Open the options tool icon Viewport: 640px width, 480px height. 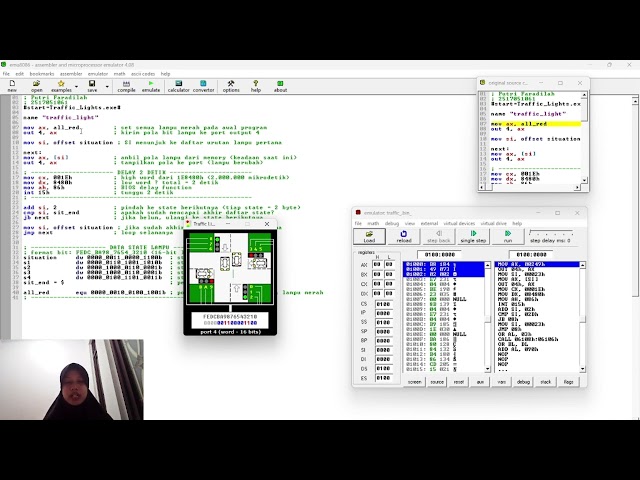point(231,86)
